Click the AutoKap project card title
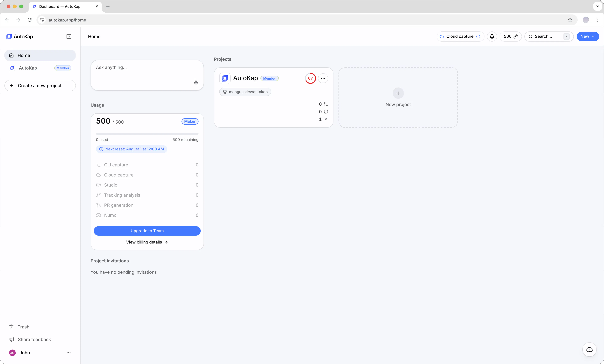Image resolution: width=604 pixels, height=364 pixels. point(245,78)
